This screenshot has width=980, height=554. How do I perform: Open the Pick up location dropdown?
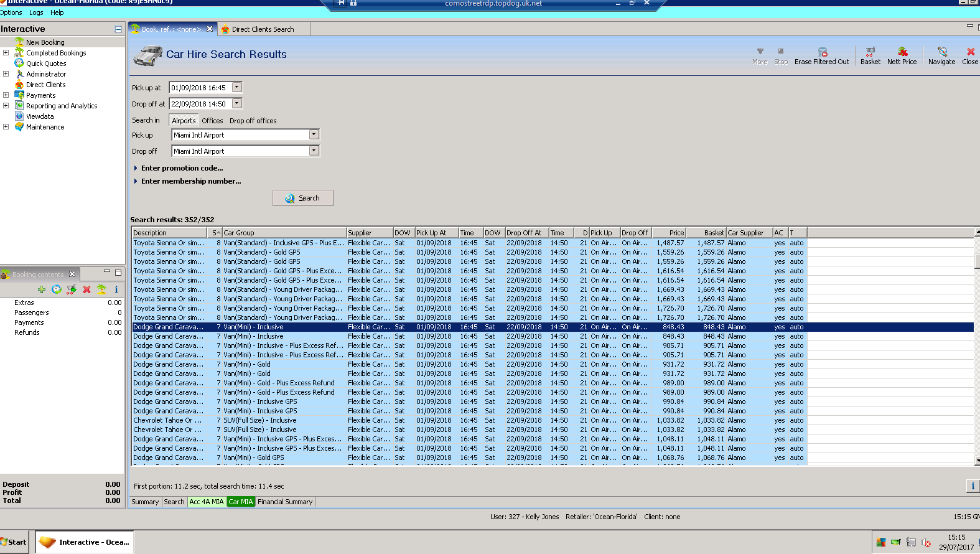point(314,134)
